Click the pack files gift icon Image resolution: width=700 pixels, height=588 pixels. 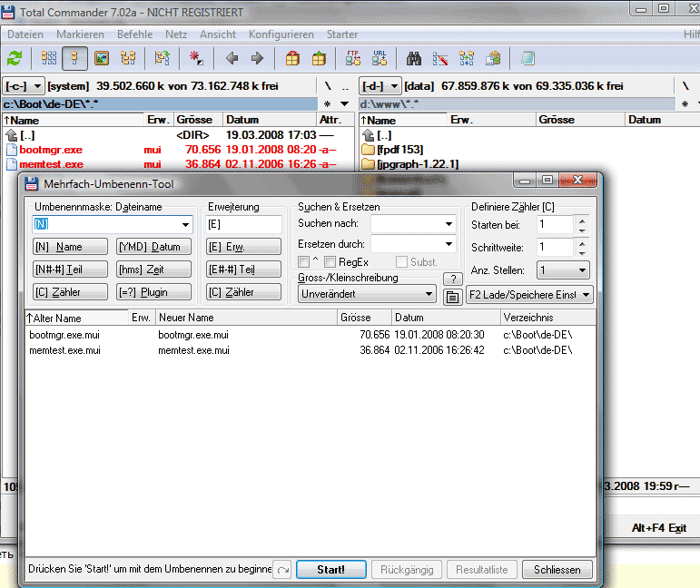click(292, 58)
